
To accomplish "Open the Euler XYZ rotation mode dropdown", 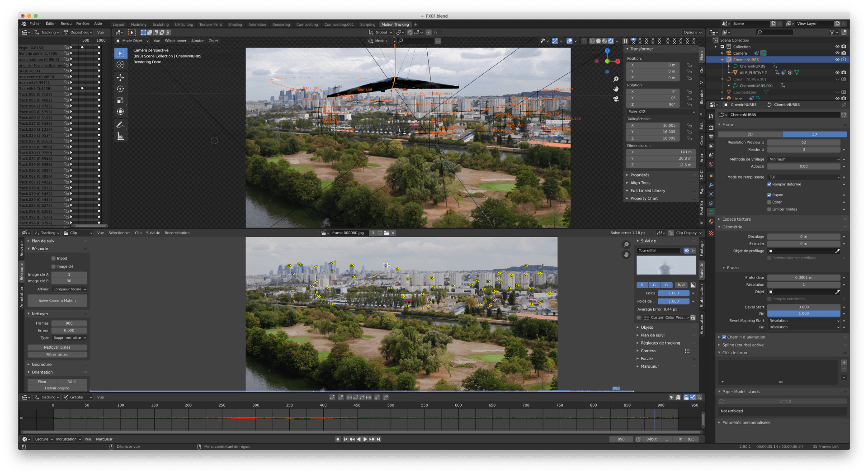I will pyautogui.click(x=660, y=112).
